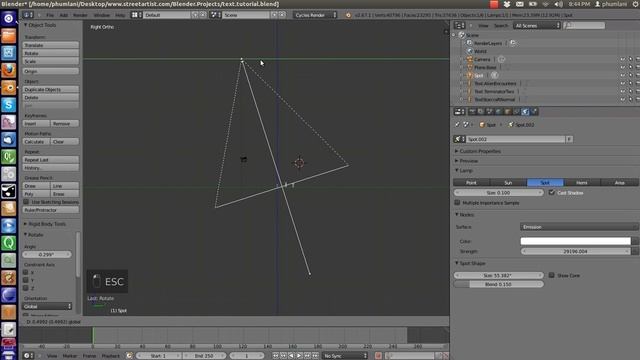The height and width of the screenshot is (360, 640).
Task: Jump to the end frame in timeline
Action: click(x=315, y=356)
